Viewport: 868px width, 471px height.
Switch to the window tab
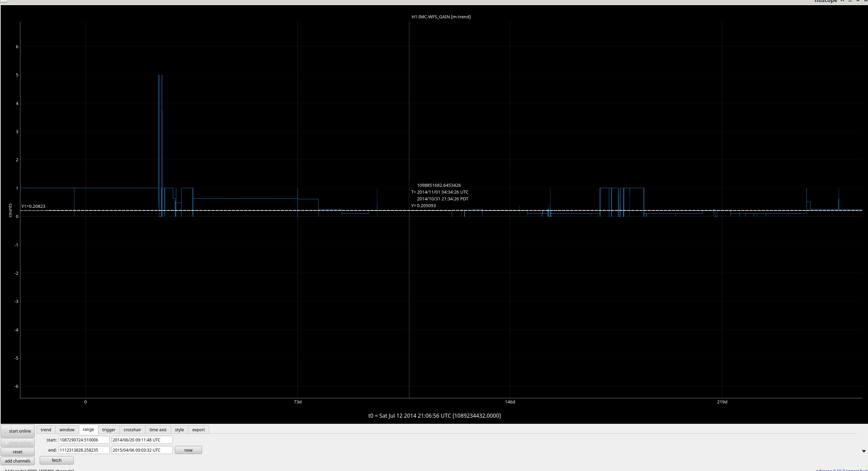click(67, 430)
